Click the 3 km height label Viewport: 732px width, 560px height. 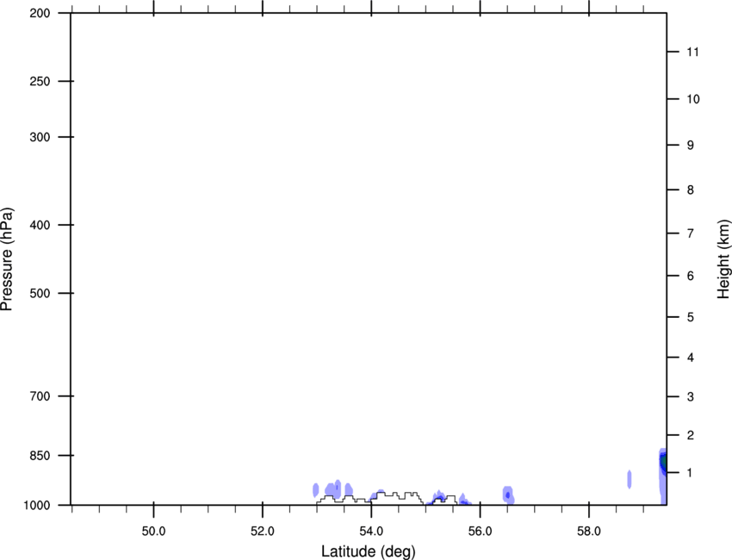pyautogui.click(x=691, y=397)
